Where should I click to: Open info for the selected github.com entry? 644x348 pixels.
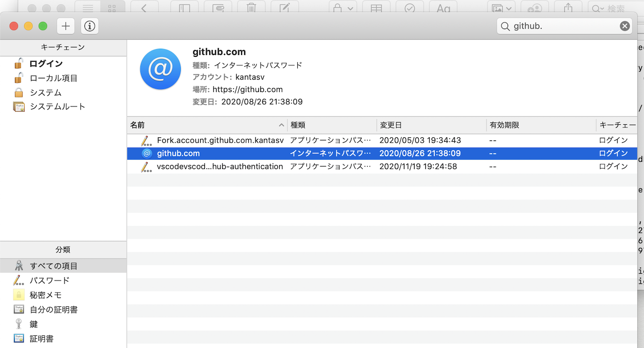click(x=89, y=26)
